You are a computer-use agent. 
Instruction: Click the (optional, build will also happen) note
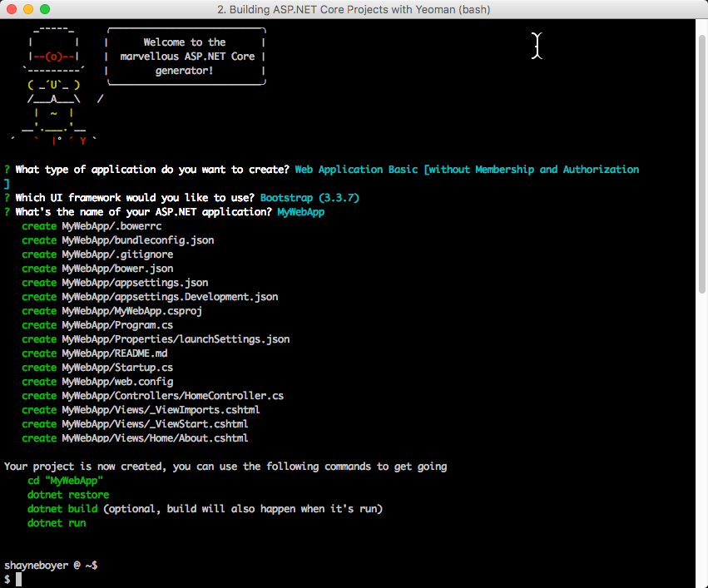[x=243, y=509]
